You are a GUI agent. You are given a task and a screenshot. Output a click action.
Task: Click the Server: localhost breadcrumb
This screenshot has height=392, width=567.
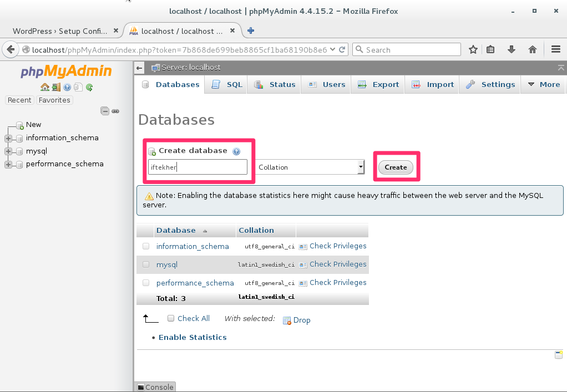click(190, 68)
